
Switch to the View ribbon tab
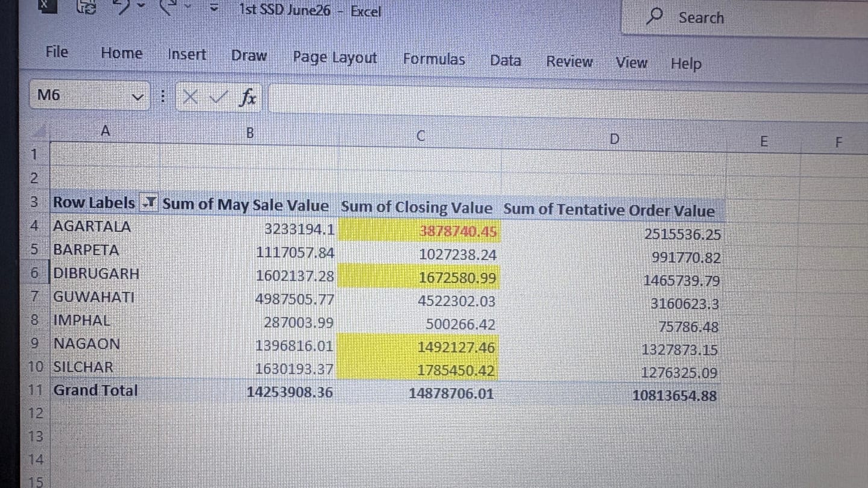point(631,62)
